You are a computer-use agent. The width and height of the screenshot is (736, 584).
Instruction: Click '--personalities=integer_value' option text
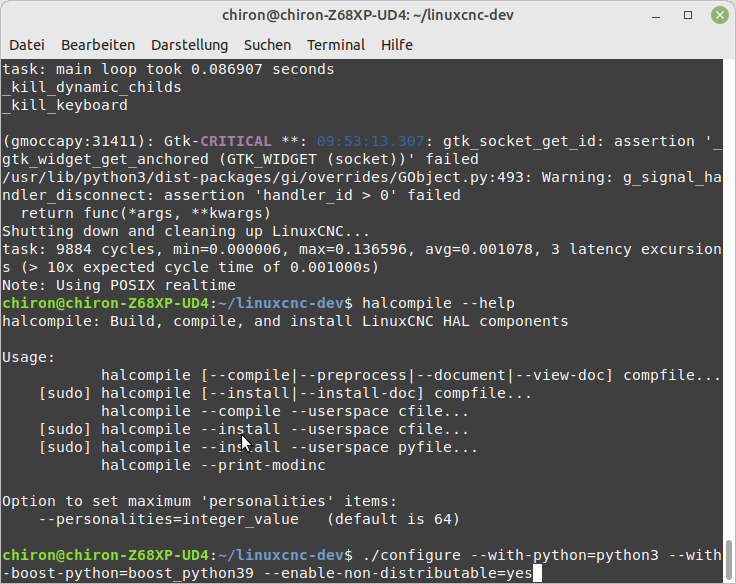coord(169,519)
